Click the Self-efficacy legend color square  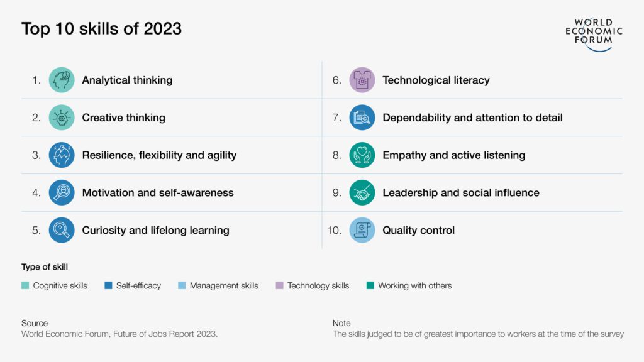click(x=108, y=286)
